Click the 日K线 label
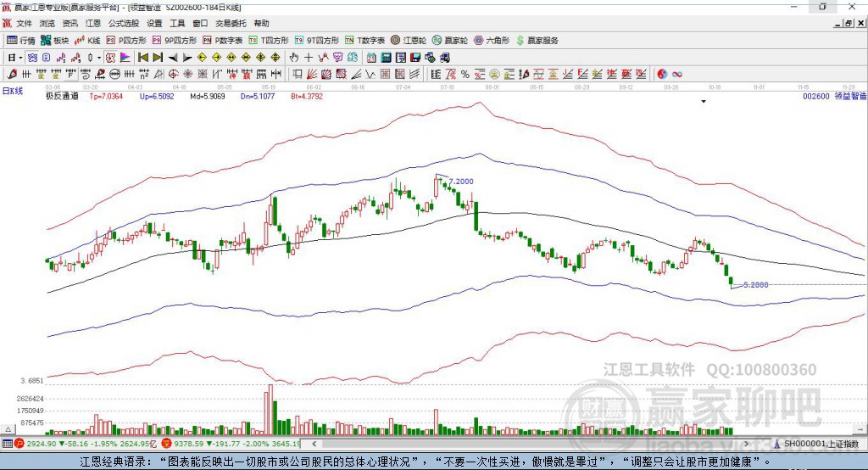The height and width of the screenshot is (470, 868). tap(12, 91)
